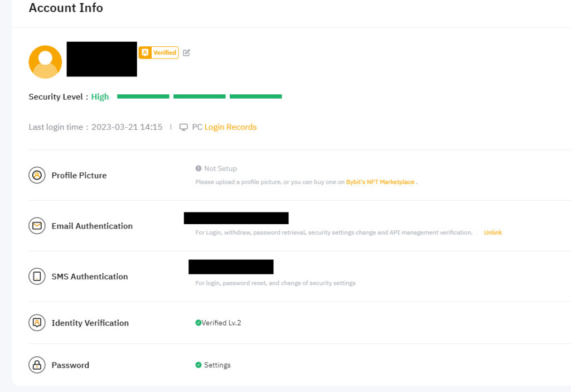The height and width of the screenshot is (392, 571).
Task: Click the 'Security Level' label
Action: coord(56,97)
